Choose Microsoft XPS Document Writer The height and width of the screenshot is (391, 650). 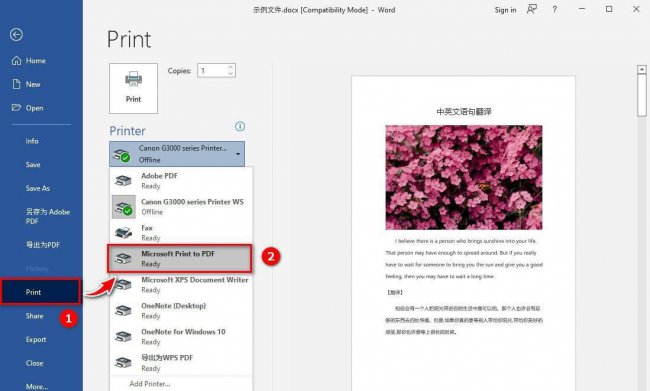(x=181, y=285)
